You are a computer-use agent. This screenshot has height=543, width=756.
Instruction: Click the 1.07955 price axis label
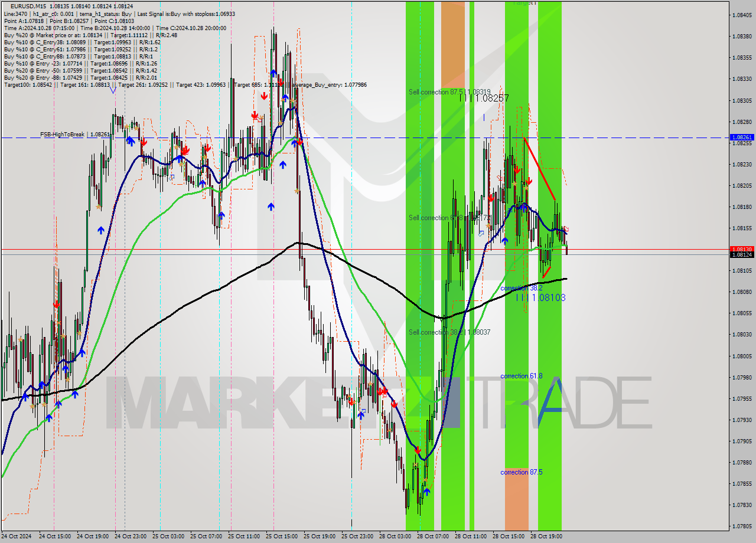click(x=742, y=399)
